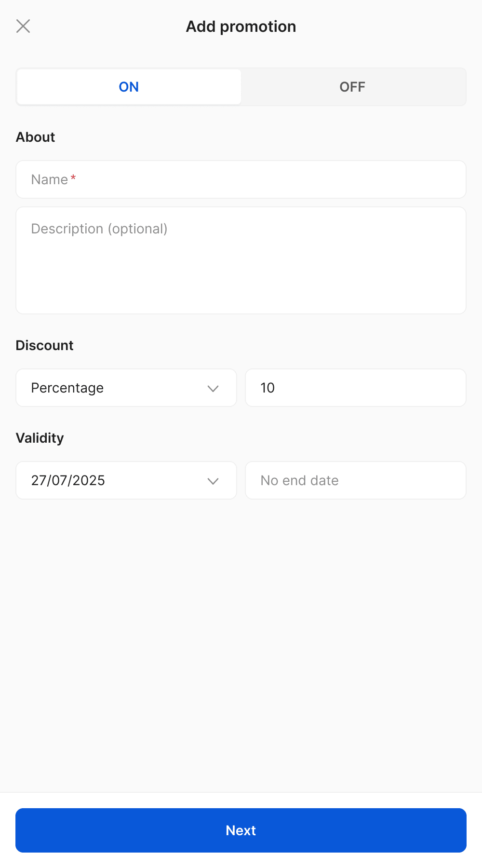Click the white footer bar left of Next
Screen dimensions: 482x868
[7, 830]
